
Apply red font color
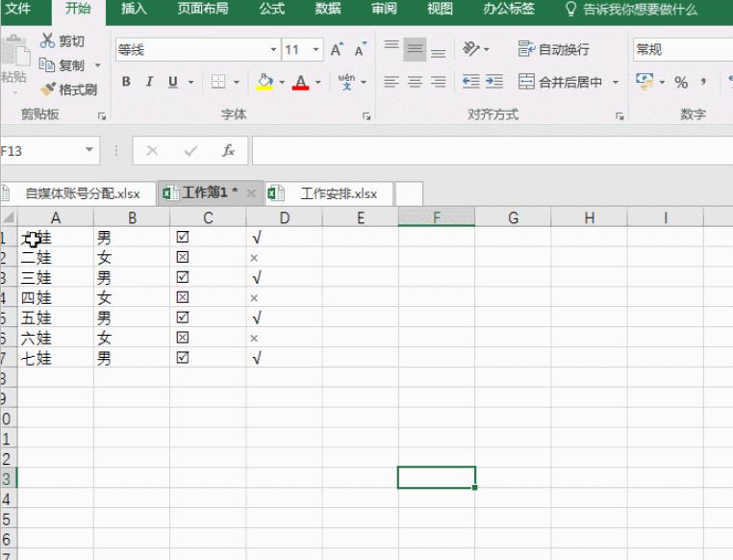click(x=300, y=82)
